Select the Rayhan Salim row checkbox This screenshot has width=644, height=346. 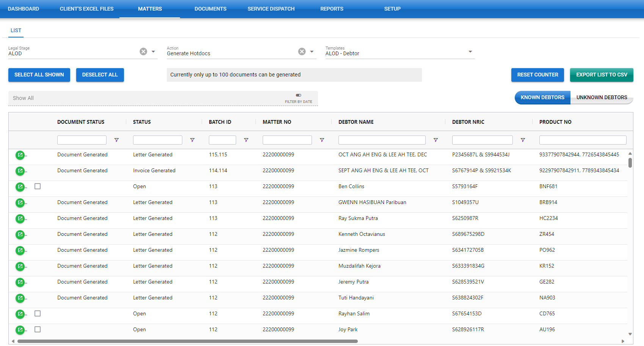pyautogui.click(x=38, y=313)
